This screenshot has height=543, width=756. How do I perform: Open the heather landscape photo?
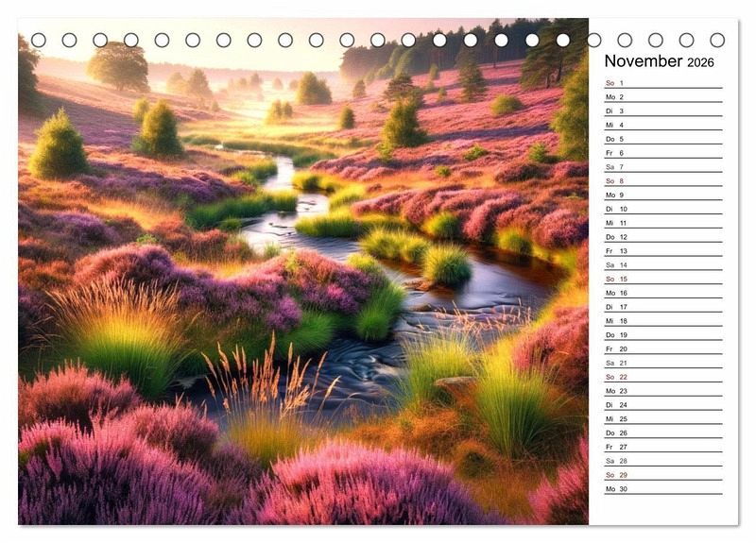coord(302,283)
